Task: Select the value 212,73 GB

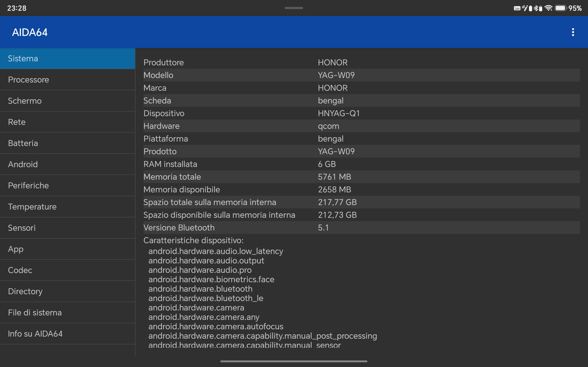Action: tap(337, 215)
